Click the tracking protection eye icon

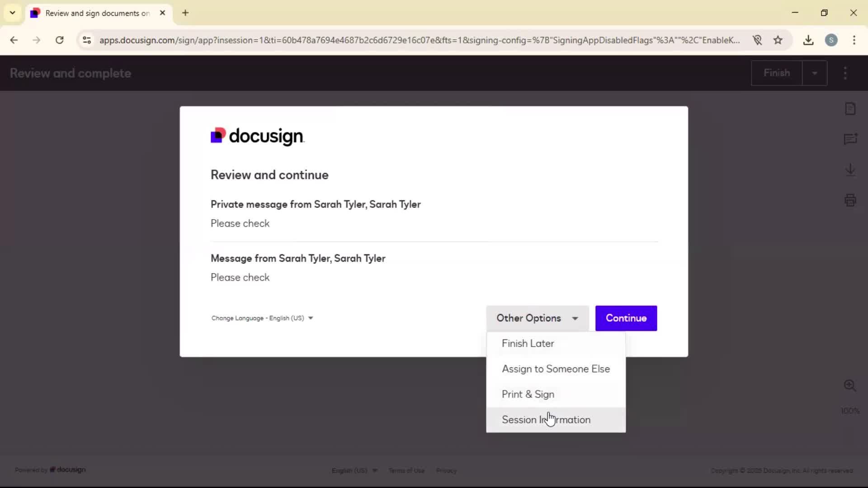(x=757, y=40)
